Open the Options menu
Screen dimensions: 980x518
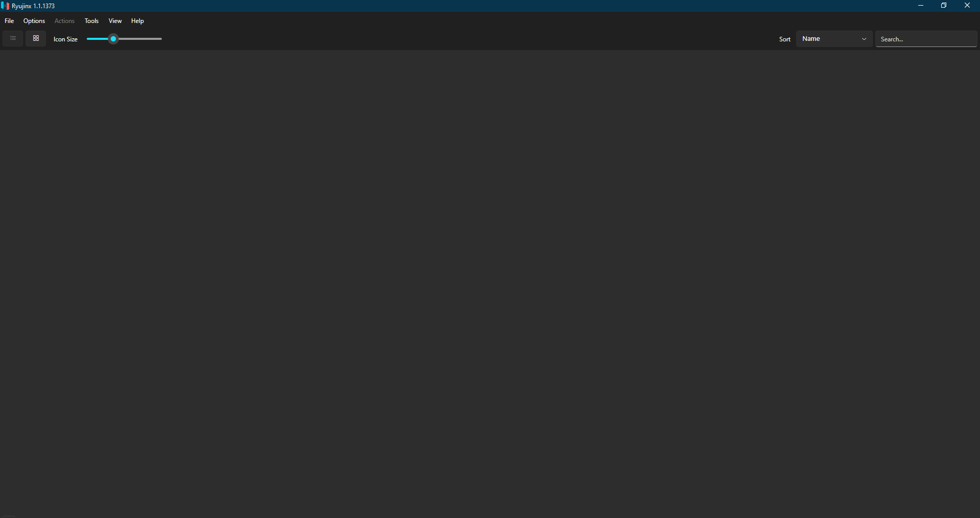tap(34, 21)
